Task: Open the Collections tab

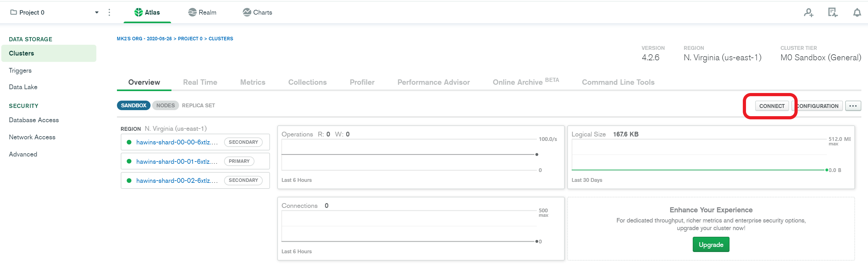Action: click(x=307, y=82)
